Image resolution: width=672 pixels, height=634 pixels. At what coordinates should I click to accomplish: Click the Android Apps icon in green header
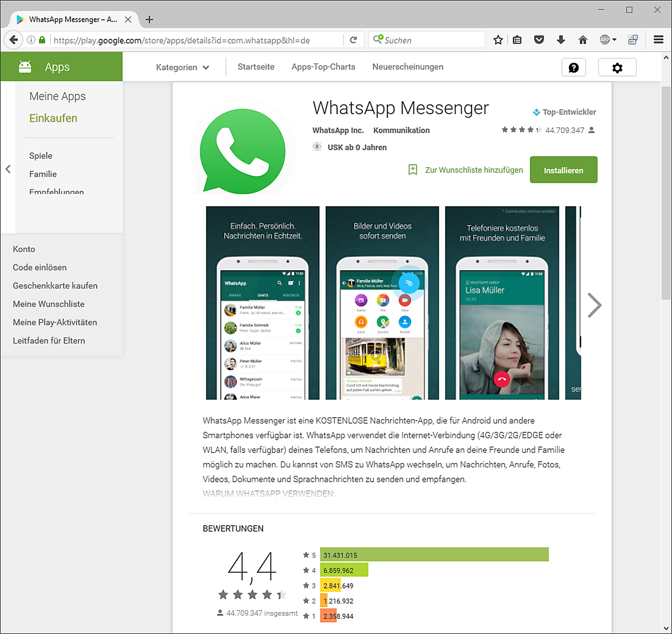[x=25, y=67]
